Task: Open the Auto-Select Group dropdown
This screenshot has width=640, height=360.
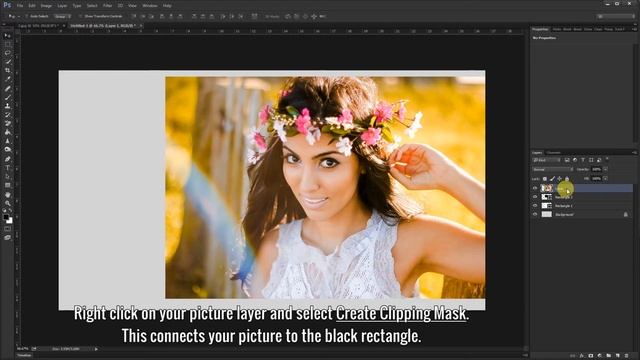Action: [62, 16]
